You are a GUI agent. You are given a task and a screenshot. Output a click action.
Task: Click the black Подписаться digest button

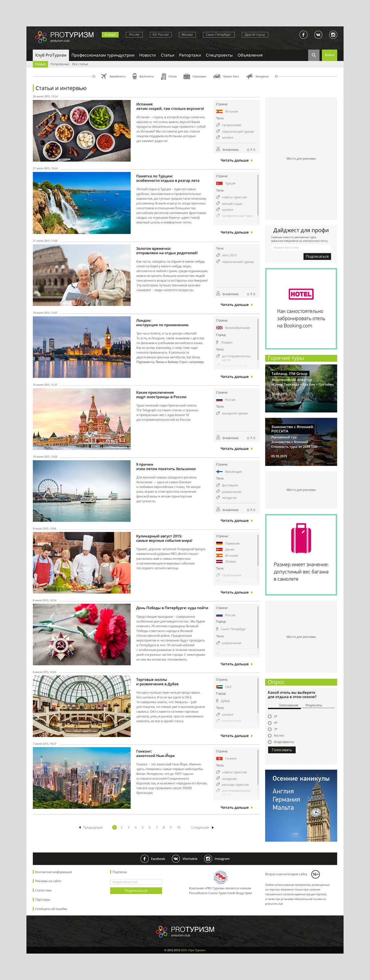tap(317, 256)
